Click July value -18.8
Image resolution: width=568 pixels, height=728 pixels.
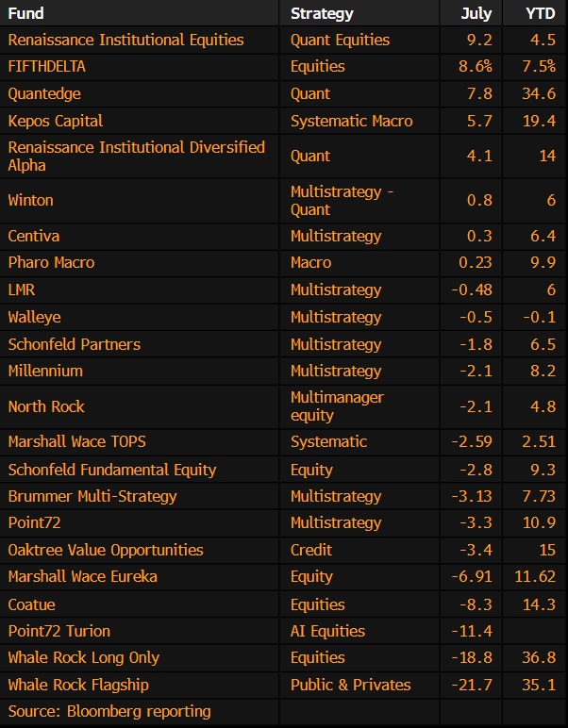tap(472, 658)
